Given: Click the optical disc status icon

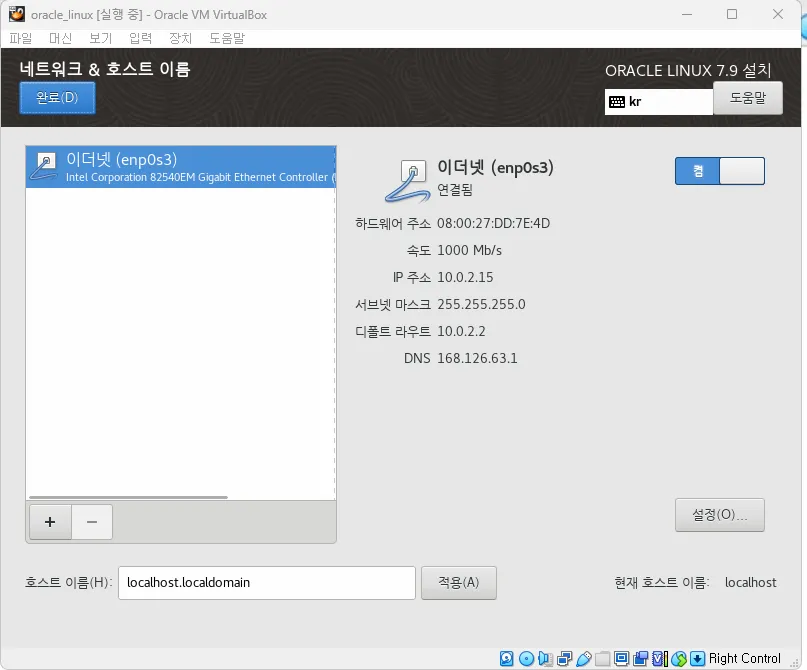Looking at the screenshot, I should click(526, 658).
